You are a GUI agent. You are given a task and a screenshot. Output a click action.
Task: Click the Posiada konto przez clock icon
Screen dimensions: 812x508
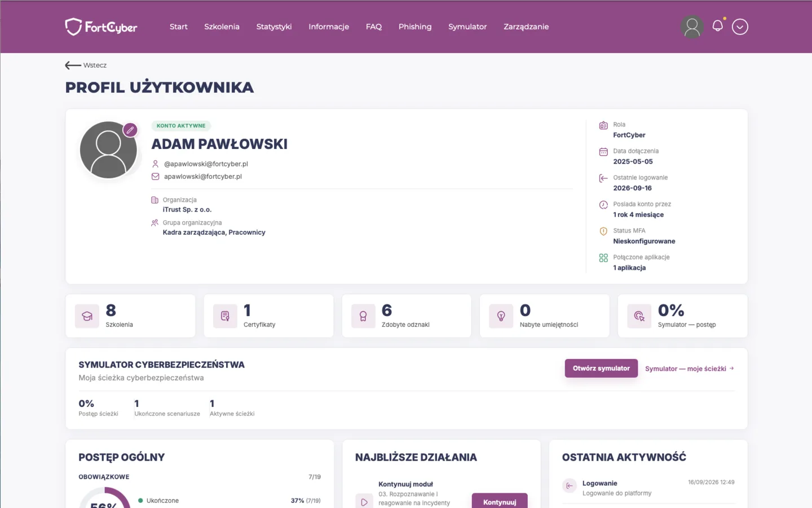(x=603, y=205)
